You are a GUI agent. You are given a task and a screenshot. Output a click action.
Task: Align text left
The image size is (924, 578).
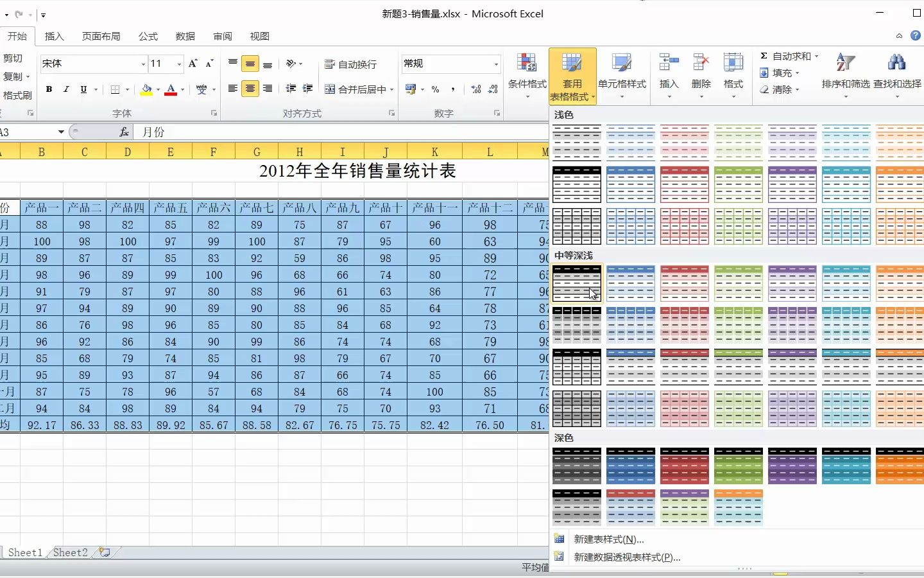pos(233,89)
